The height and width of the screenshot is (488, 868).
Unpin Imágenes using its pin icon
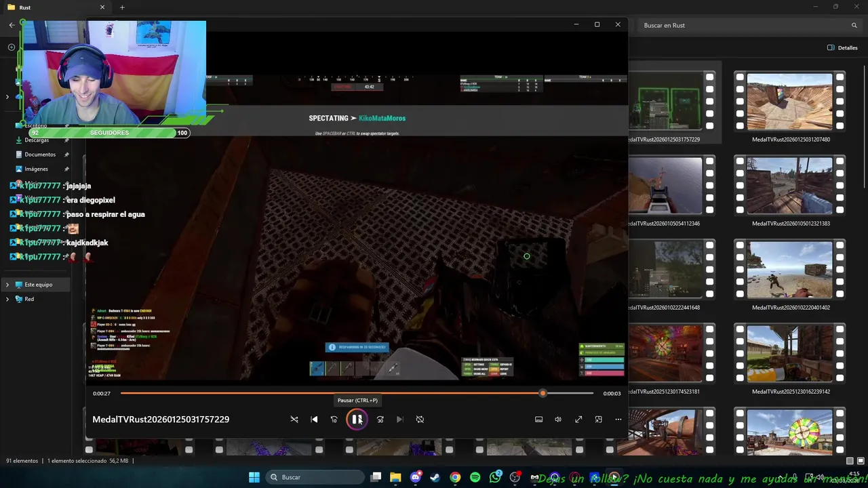(66, 169)
